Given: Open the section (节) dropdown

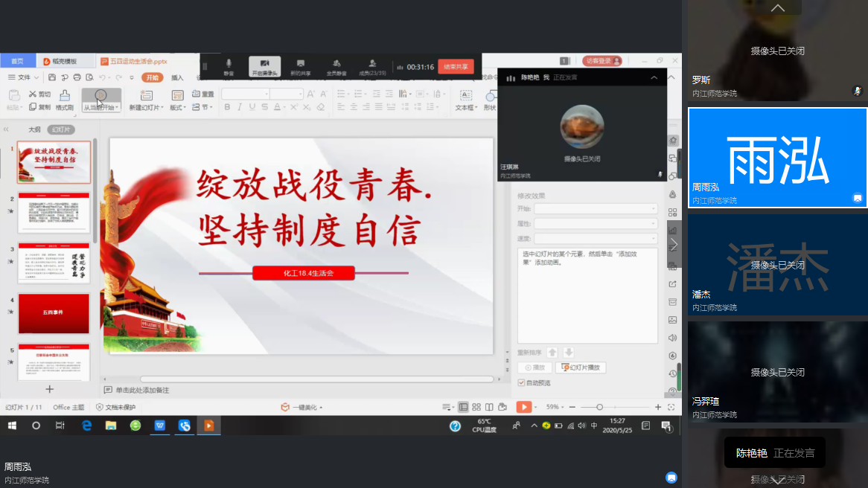Looking at the screenshot, I should pos(202,107).
